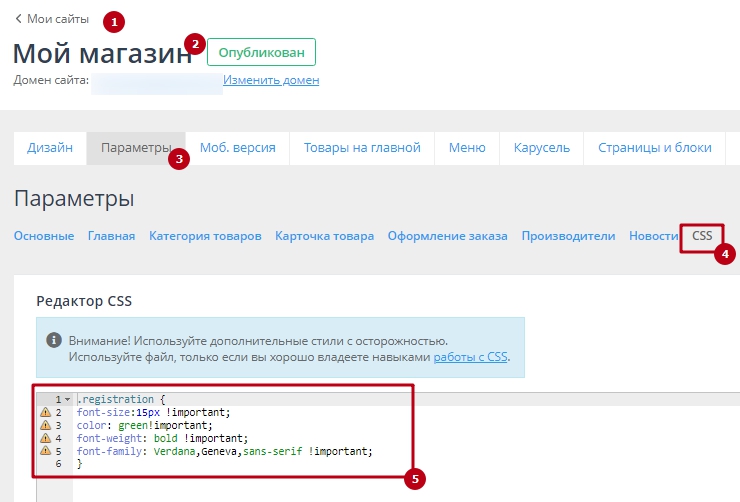
Task: Click the warning icon on line 4
Action: tap(45, 438)
